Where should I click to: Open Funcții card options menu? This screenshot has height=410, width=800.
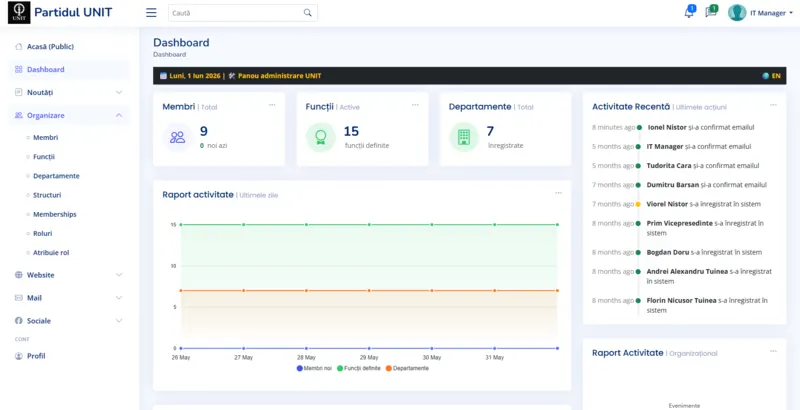coord(415,105)
